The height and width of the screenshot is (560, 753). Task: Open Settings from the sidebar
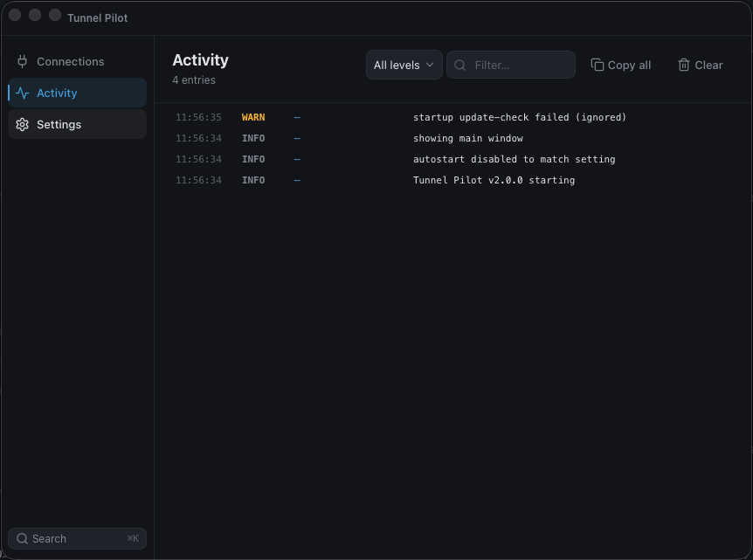pyautogui.click(x=77, y=124)
